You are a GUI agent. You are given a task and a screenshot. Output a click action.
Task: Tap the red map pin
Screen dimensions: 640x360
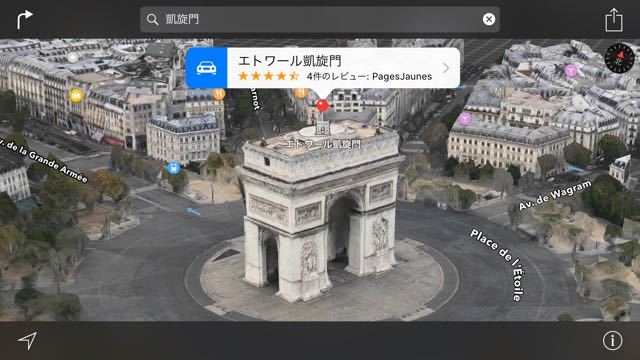tap(322, 105)
